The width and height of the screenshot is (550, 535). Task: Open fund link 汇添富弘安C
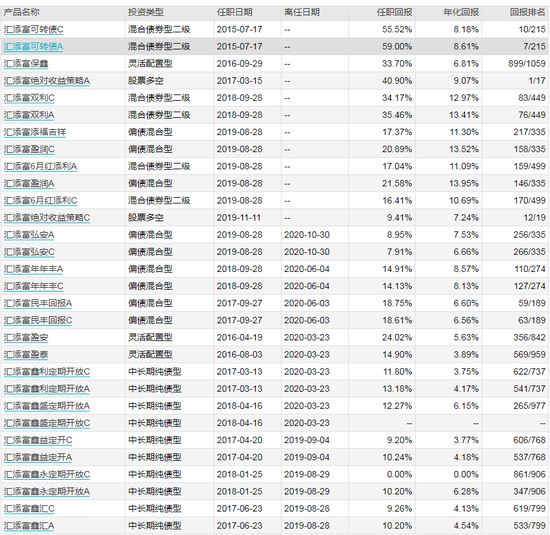(x=29, y=252)
